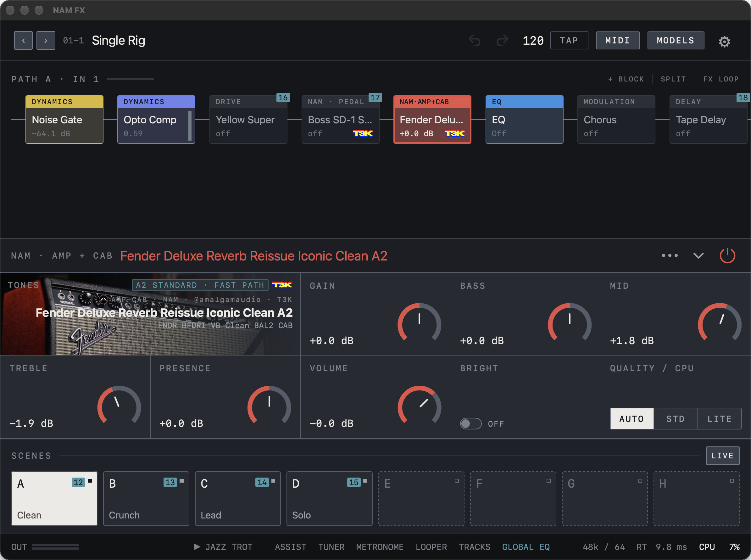Click the TAP tempo button
Viewport: 751px width, 560px height.
click(x=569, y=41)
